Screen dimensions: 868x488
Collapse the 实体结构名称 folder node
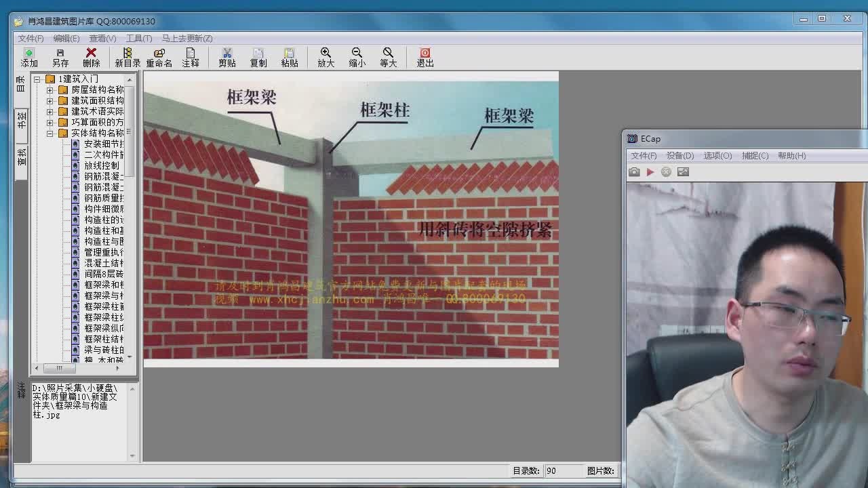point(50,134)
